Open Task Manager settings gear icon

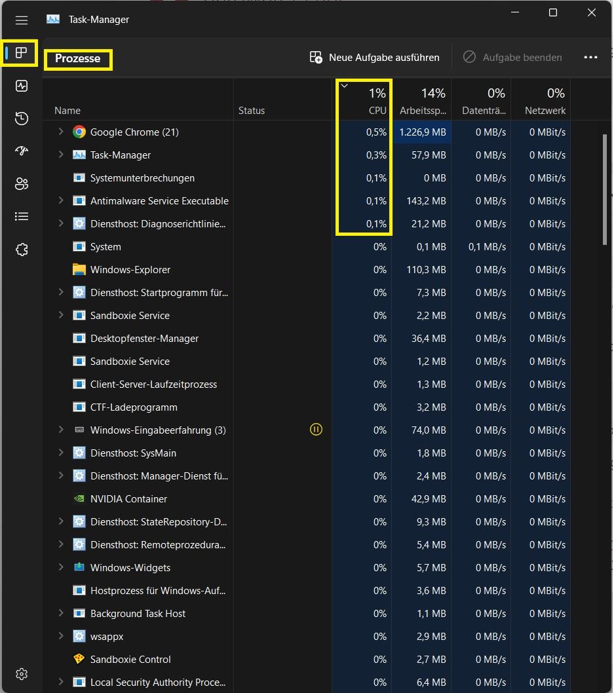point(21,674)
